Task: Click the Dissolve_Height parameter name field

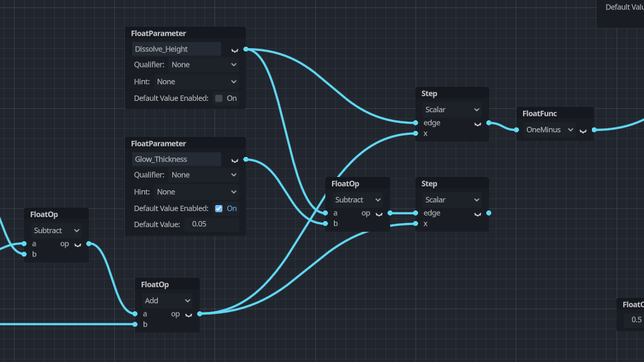Action: click(176, 49)
